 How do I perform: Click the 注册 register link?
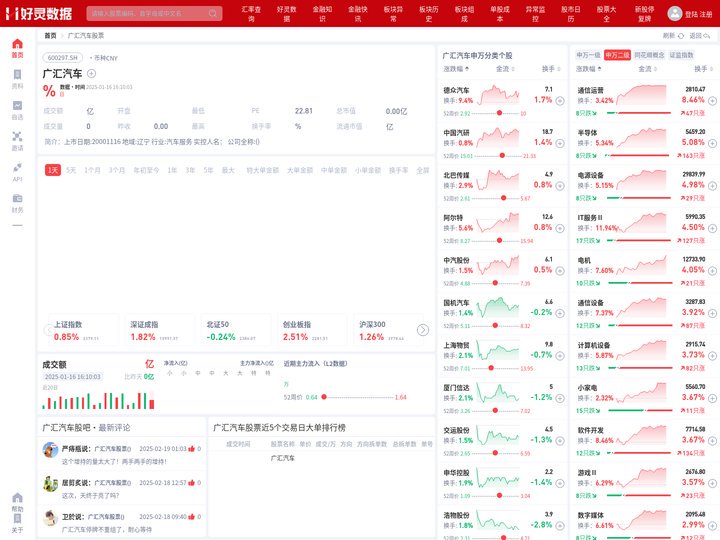coord(706,14)
